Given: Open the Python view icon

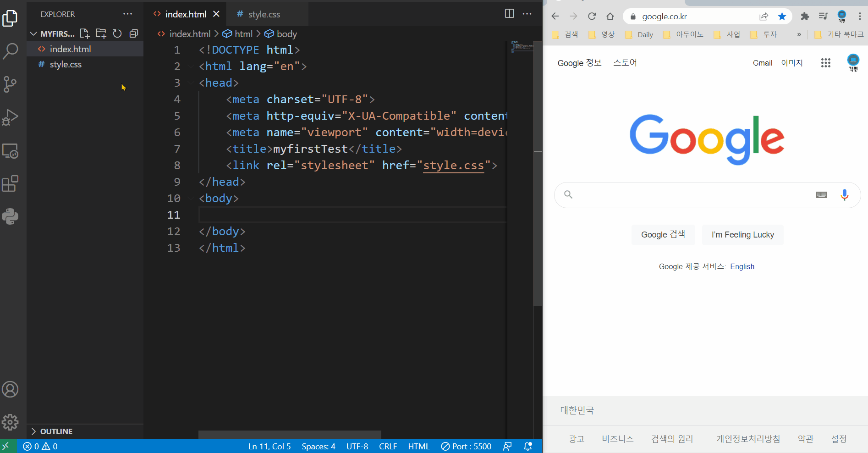Looking at the screenshot, I should click(x=10, y=216).
